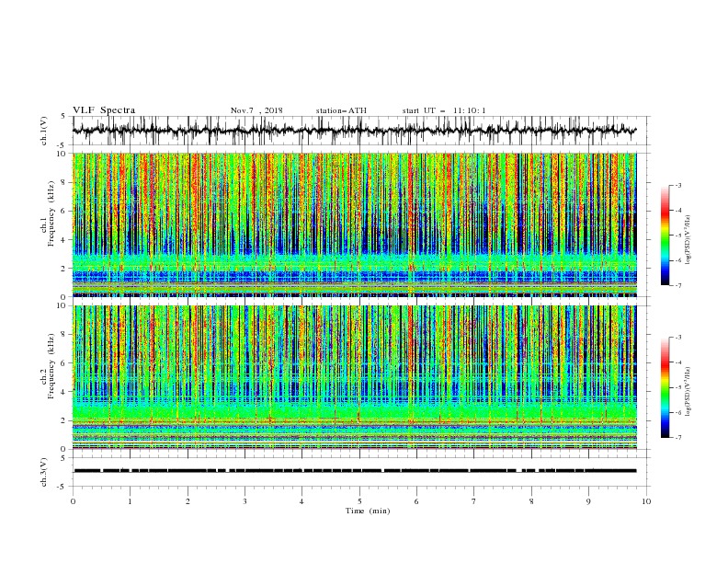This screenshot has width=728, height=563.
Task: Click the 'ch.1(V)' waveform axis label
Action: click(44, 131)
